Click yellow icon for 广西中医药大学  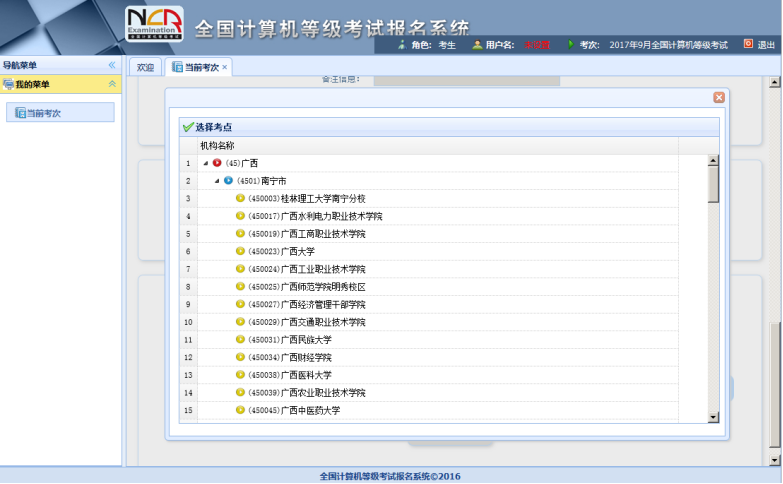[240, 410]
